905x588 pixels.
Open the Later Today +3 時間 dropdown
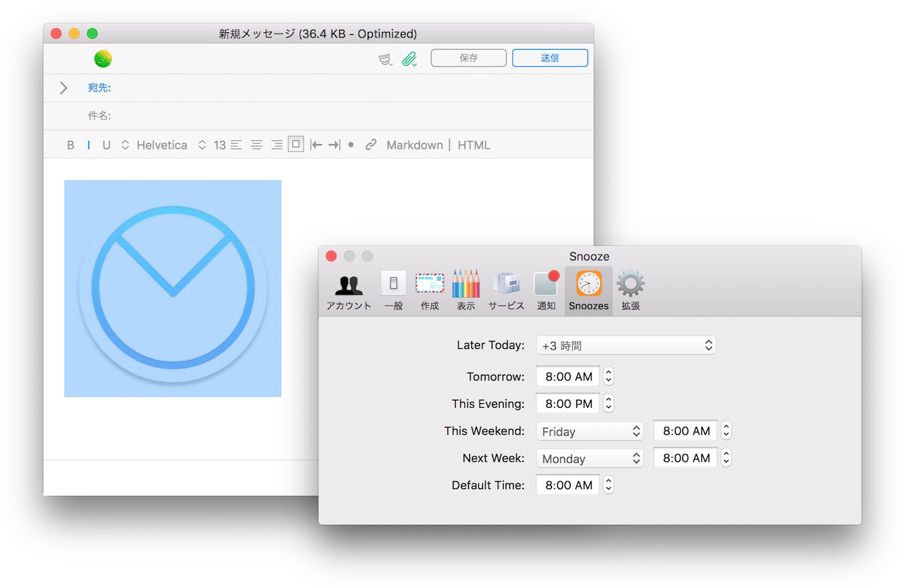tap(626, 346)
